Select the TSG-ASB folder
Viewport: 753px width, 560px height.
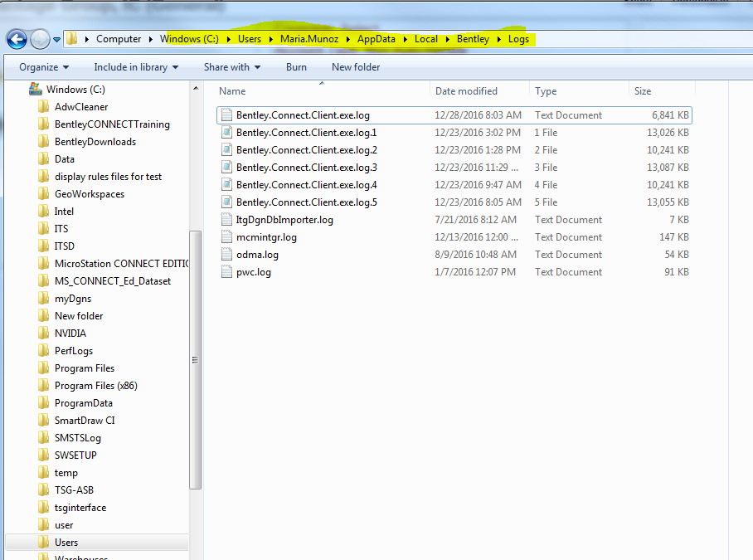coord(74,489)
